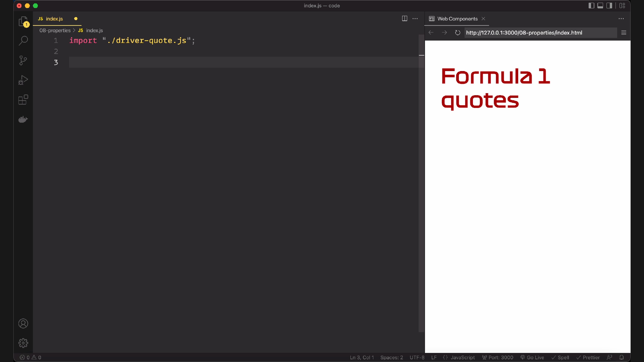Open editor More Actions ellipsis menu
This screenshot has width=644, height=362.
click(x=415, y=18)
